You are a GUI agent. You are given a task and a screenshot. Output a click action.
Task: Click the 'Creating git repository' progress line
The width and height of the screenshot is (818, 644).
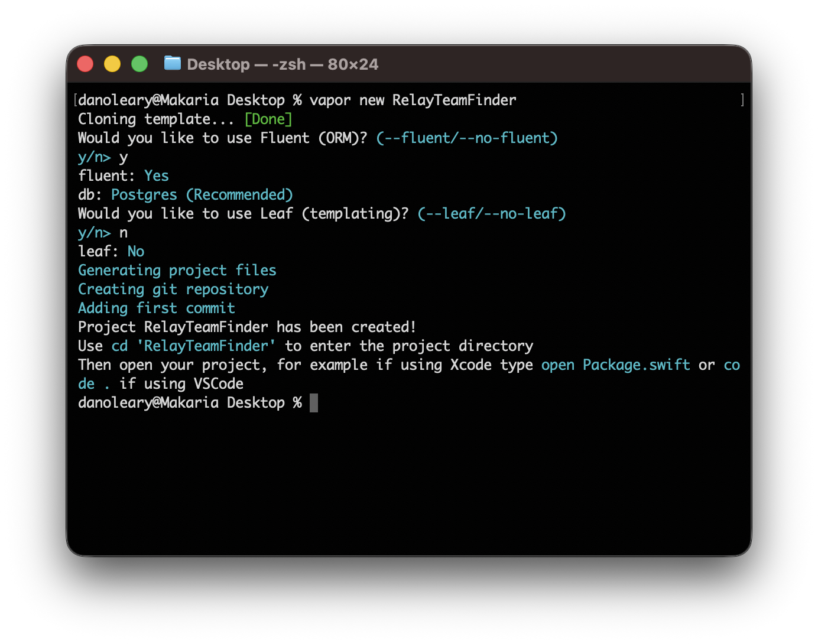tap(173, 289)
